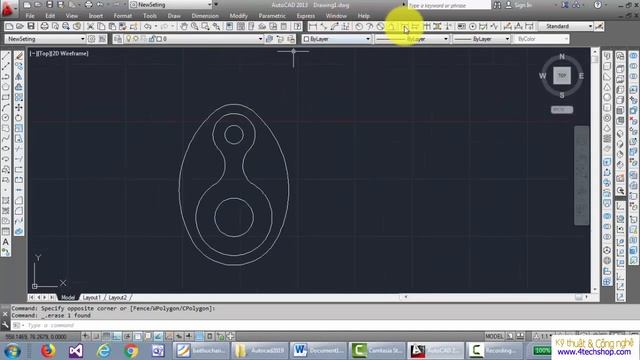Viewport: 640px width, 360px height.
Task: Click the Diameter dimension tool
Action: click(380, 27)
